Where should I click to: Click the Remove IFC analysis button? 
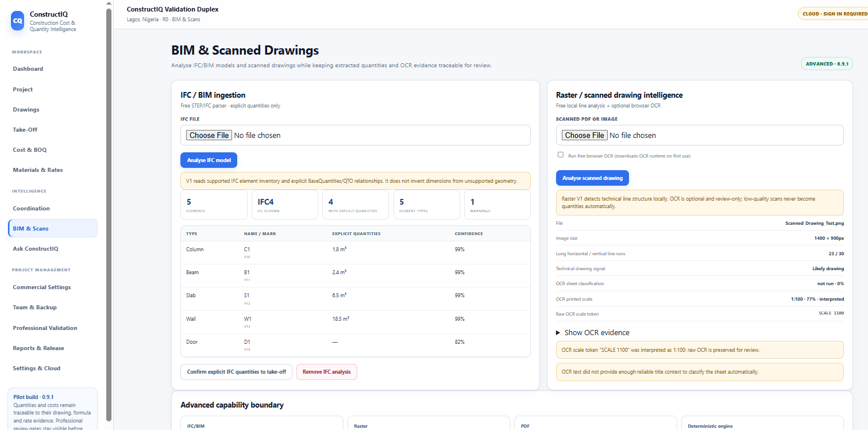(x=327, y=372)
